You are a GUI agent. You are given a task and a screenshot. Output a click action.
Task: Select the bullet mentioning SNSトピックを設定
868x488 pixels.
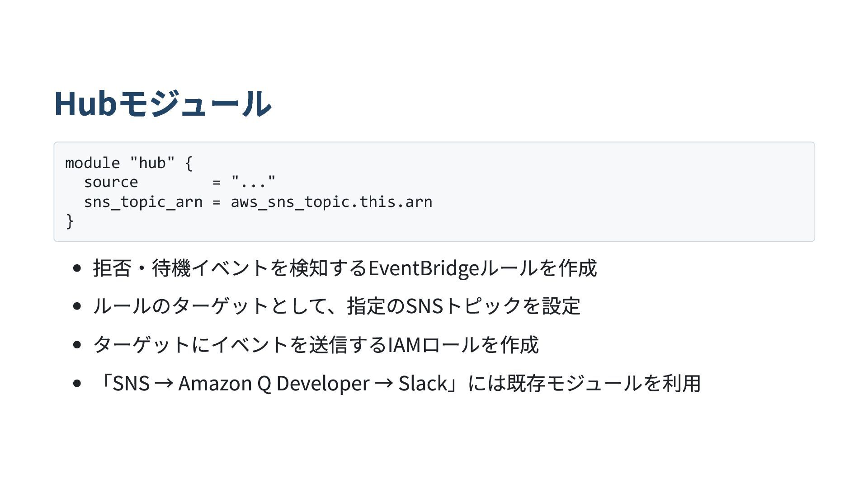click(336, 306)
